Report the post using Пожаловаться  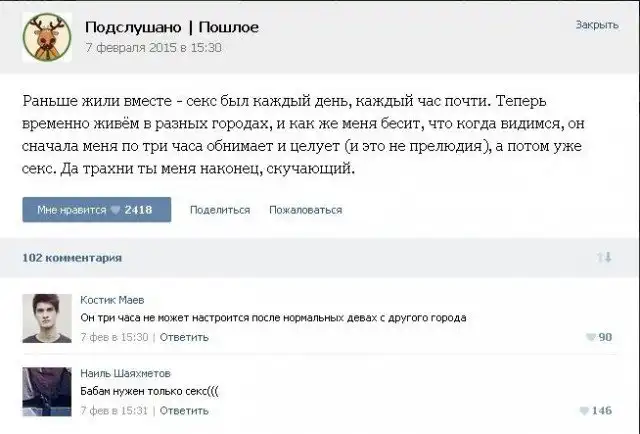[x=306, y=210]
